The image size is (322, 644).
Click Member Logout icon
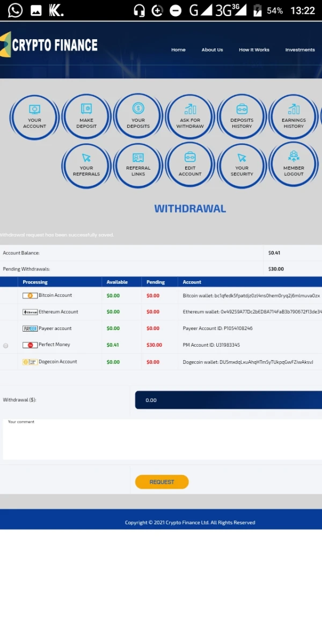pos(294,165)
